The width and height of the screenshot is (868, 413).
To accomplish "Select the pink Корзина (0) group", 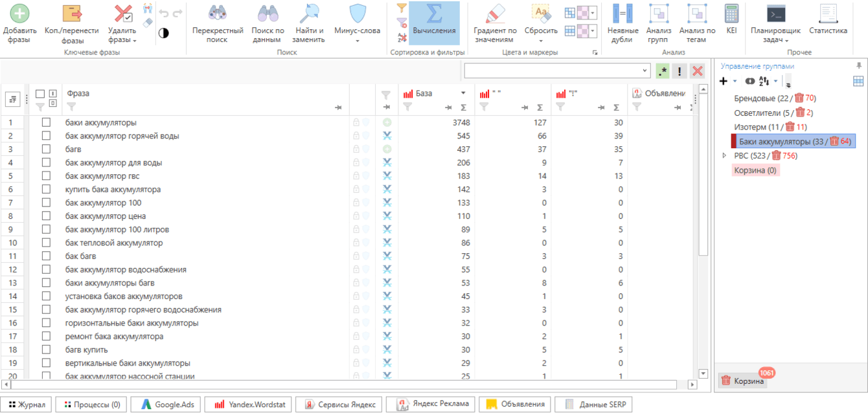I will pos(755,170).
